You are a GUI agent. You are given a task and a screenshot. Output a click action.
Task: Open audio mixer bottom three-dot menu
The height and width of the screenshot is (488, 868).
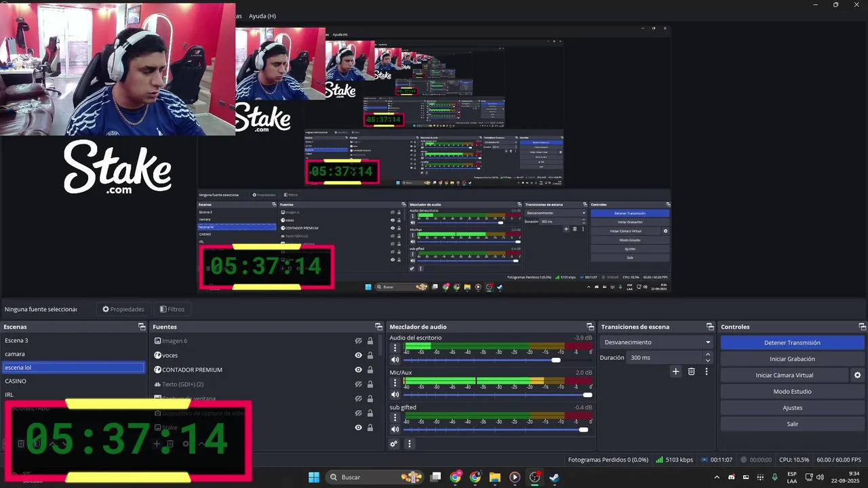pyautogui.click(x=409, y=444)
